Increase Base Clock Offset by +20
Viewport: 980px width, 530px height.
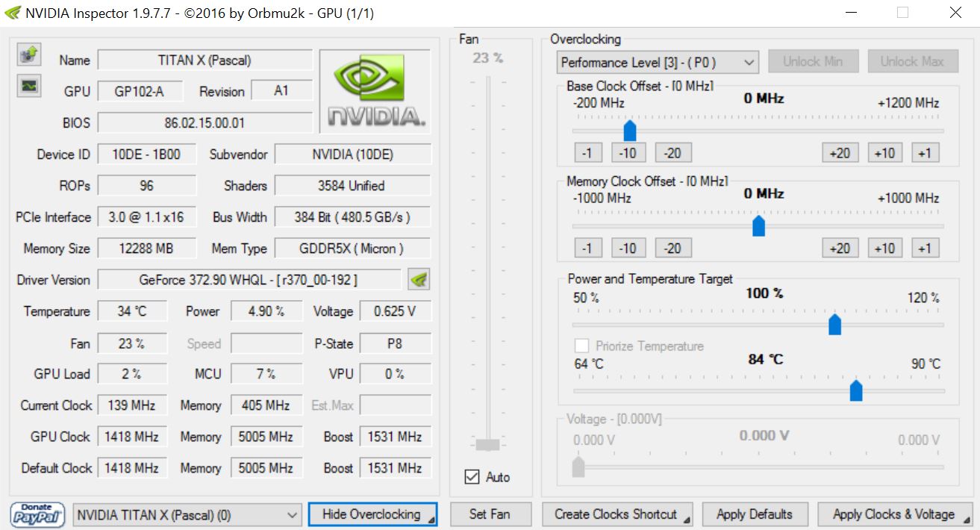(840, 153)
